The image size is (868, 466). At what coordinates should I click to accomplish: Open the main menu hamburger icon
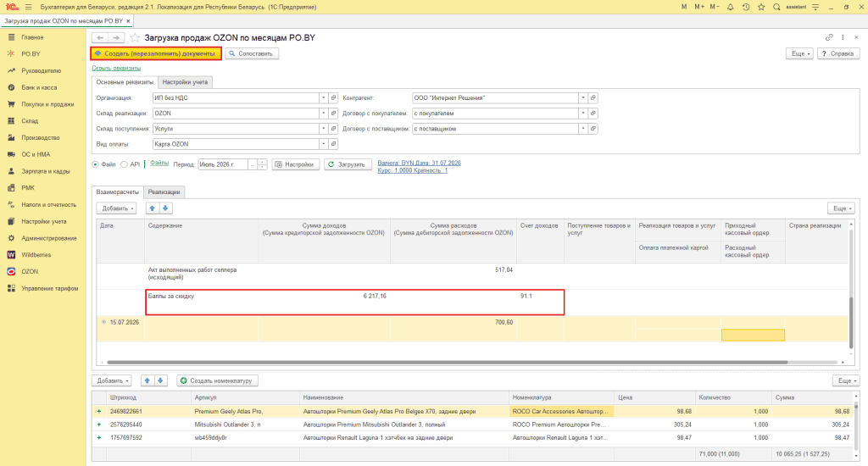pyautogui.click(x=28, y=7)
